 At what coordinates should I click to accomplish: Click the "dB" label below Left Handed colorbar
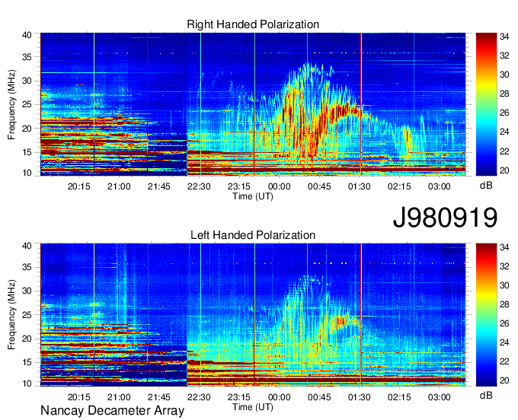pyautogui.click(x=486, y=395)
